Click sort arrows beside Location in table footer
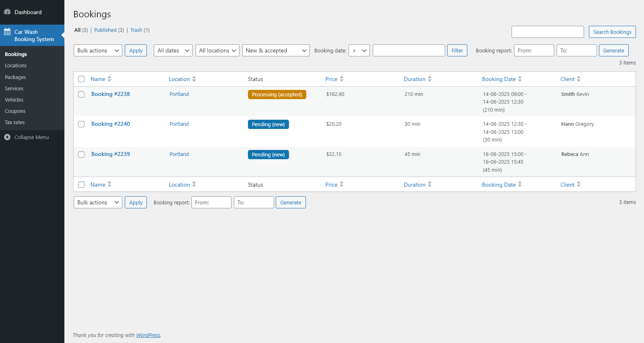This screenshot has width=644, height=343. [x=194, y=184]
